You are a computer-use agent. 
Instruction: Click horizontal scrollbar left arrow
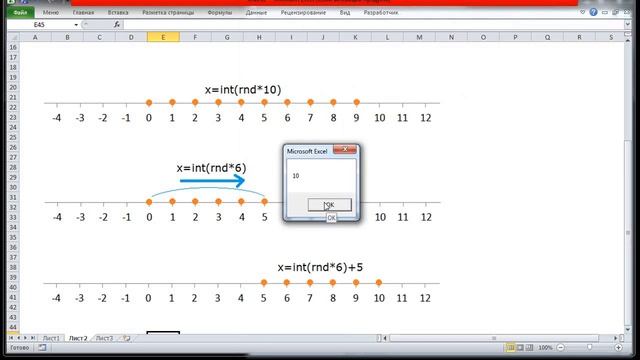384,338
